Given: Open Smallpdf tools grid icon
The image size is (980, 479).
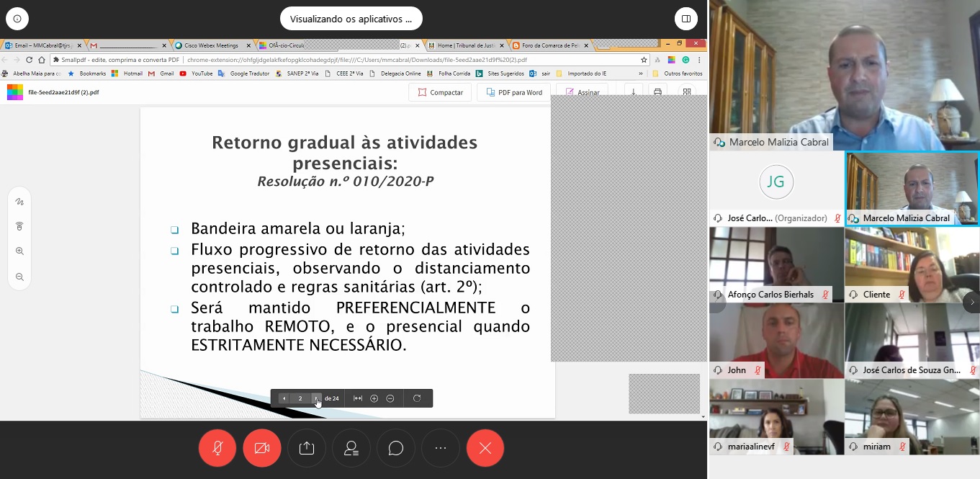Looking at the screenshot, I should pyautogui.click(x=687, y=92).
